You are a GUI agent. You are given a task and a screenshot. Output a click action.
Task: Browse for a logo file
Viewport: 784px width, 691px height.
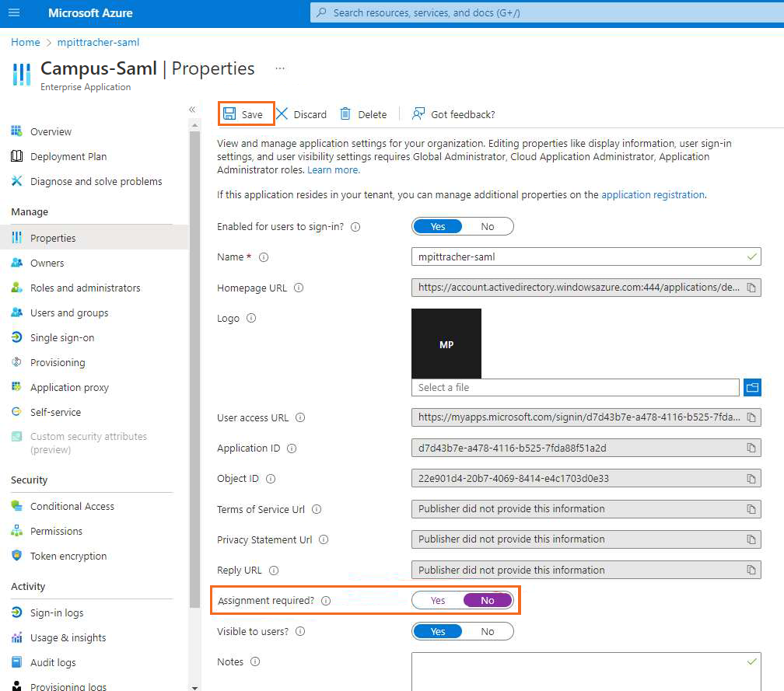click(752, 387)
